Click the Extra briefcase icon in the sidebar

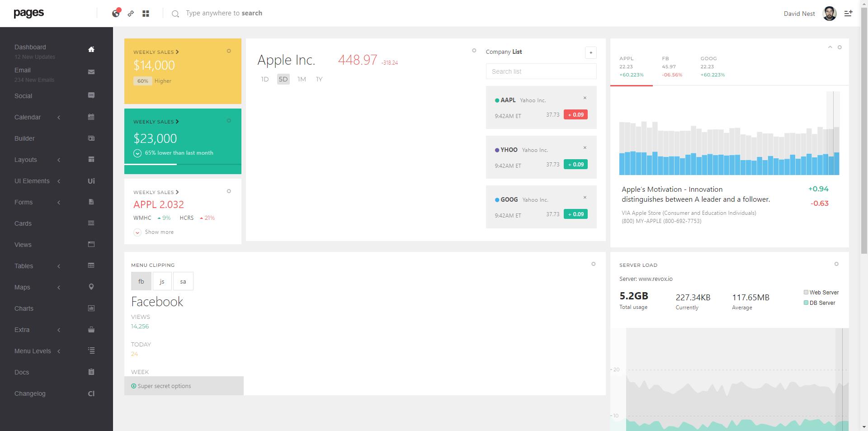point(91,329)
